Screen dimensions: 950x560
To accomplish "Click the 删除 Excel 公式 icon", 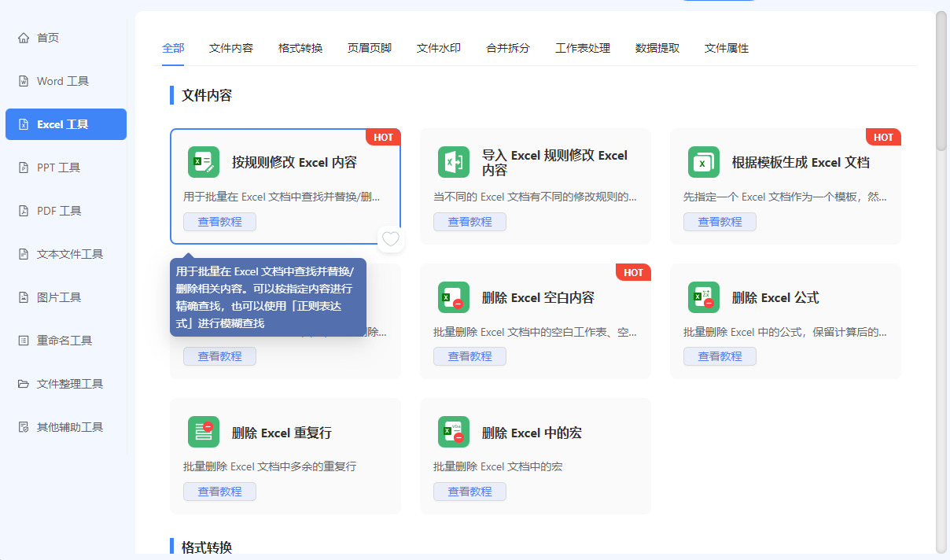I will coord(704,297).
